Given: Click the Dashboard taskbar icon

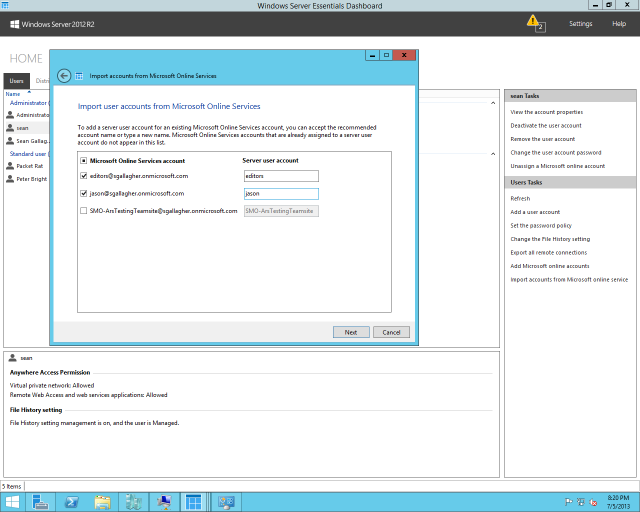Looking at the screenshot, I should click(193, 502).
